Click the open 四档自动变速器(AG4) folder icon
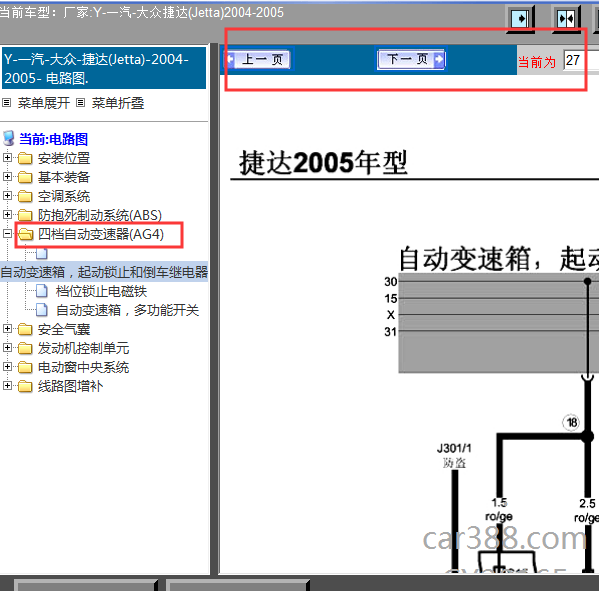This screenshot has height=591, width=599. coord(26,234)
